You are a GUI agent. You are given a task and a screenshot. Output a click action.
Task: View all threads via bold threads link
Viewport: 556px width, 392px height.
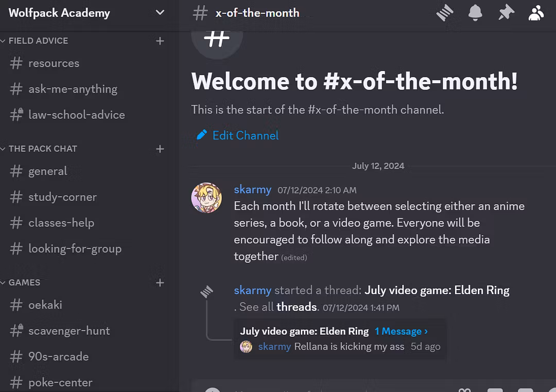point(297,307)
